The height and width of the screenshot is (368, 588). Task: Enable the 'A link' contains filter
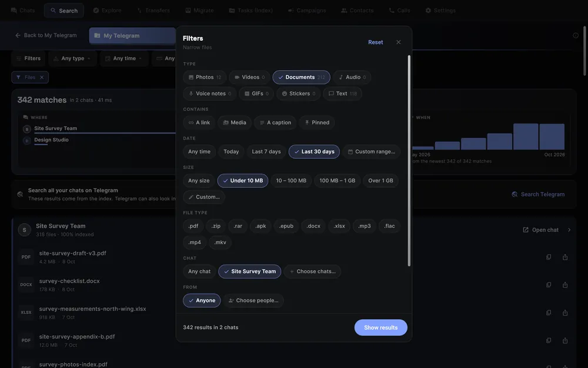coord(199,122)
